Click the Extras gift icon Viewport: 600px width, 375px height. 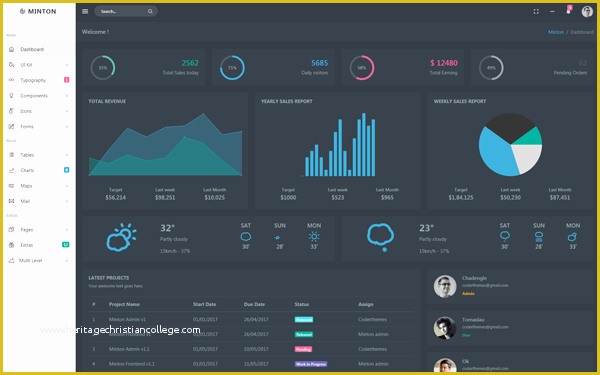[x=11, y=245]
